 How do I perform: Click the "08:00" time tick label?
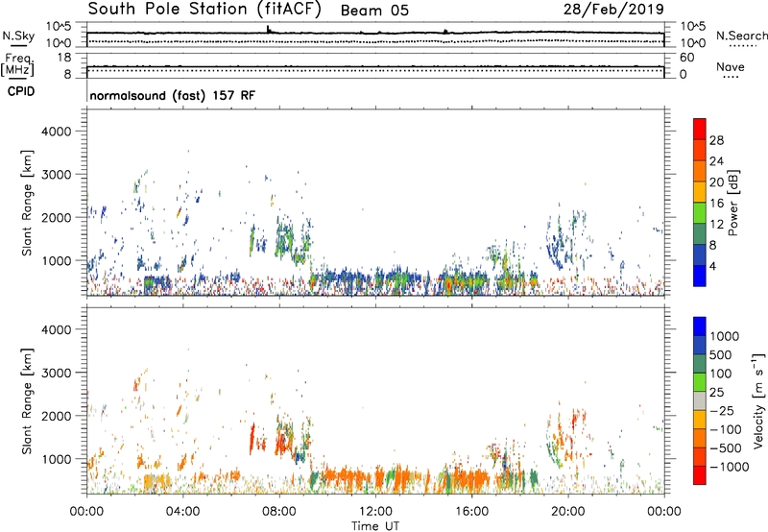pyautogui.click(x=279, y=512)
